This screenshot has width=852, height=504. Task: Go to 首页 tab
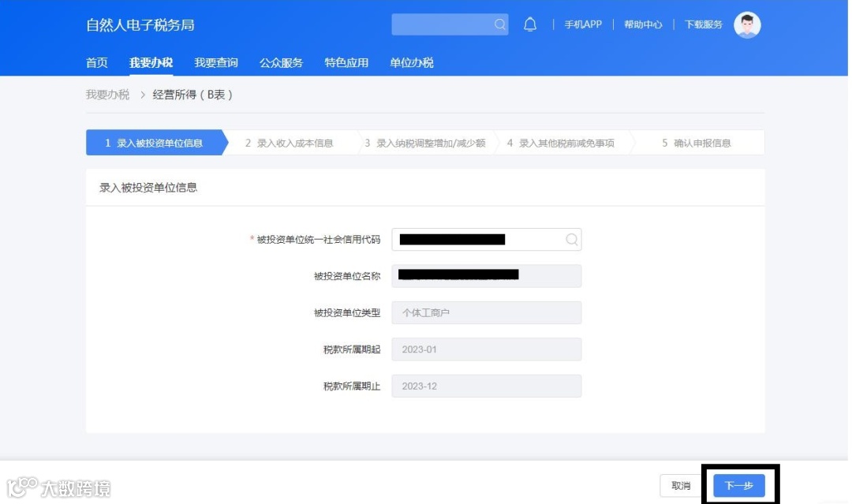(97, 62)
